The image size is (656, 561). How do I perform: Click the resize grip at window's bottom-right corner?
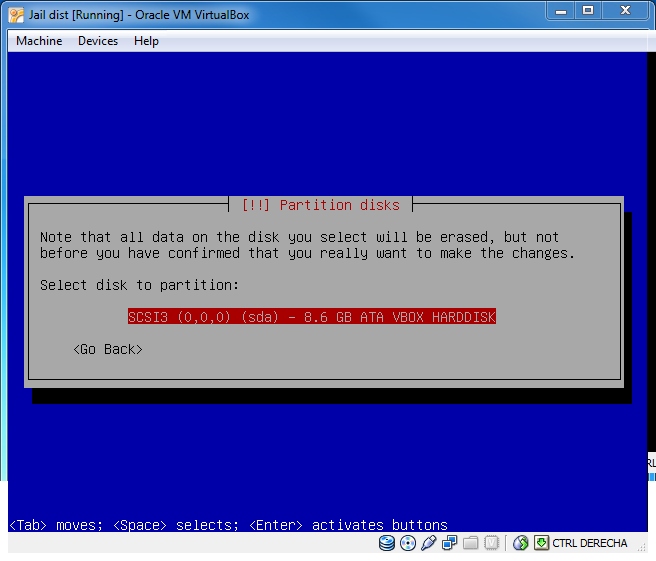(642, 546)
